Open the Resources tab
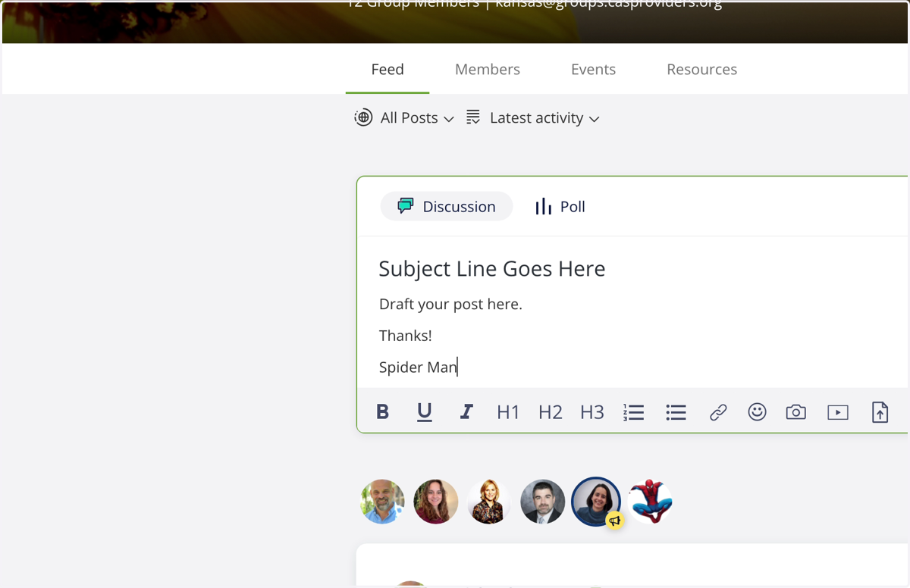Viewport: 910px width, 588px height. 702,69
